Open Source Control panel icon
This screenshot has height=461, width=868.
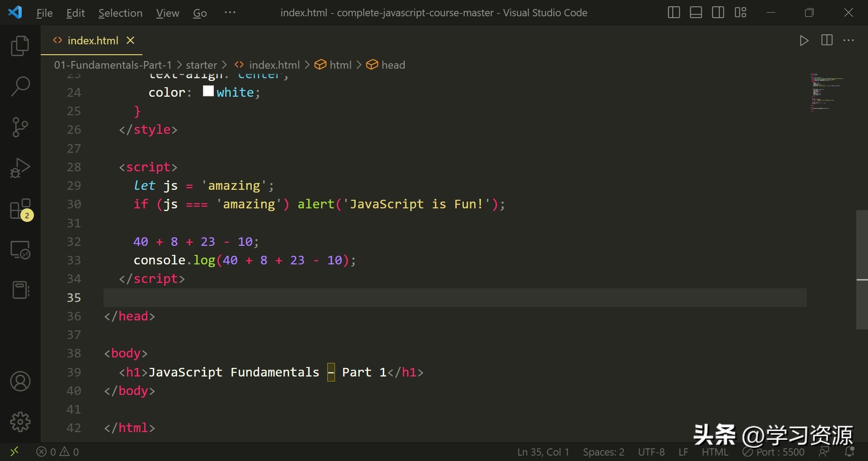coord(20,127)
